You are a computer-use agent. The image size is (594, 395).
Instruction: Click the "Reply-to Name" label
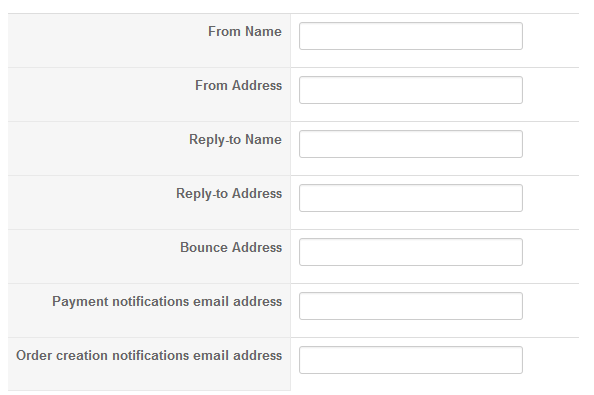point(235,140)
